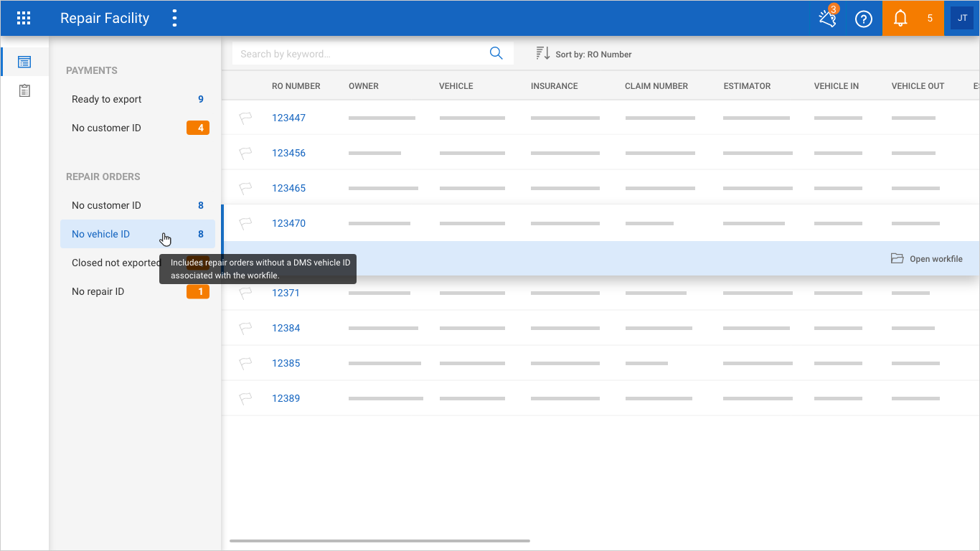Viewport: 980px width, 551px height.
Task: Open the help question mark icon
Action: [x=864, y=19]
